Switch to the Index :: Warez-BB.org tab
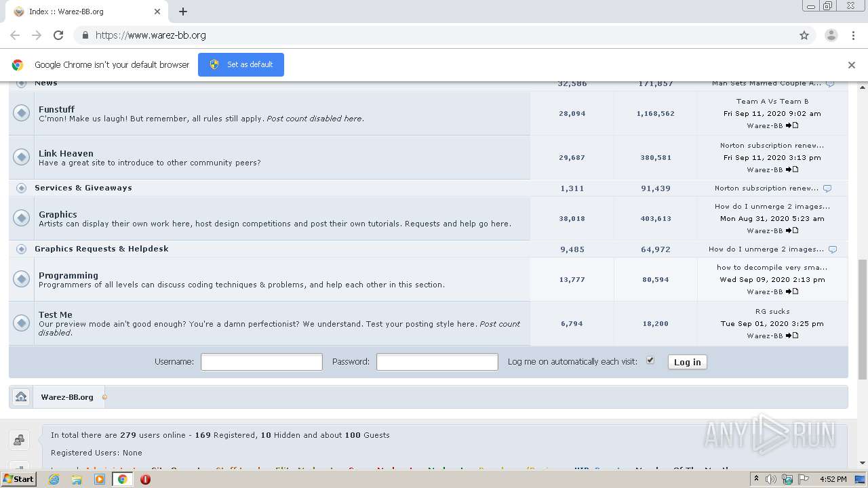 tap(88, 12)
